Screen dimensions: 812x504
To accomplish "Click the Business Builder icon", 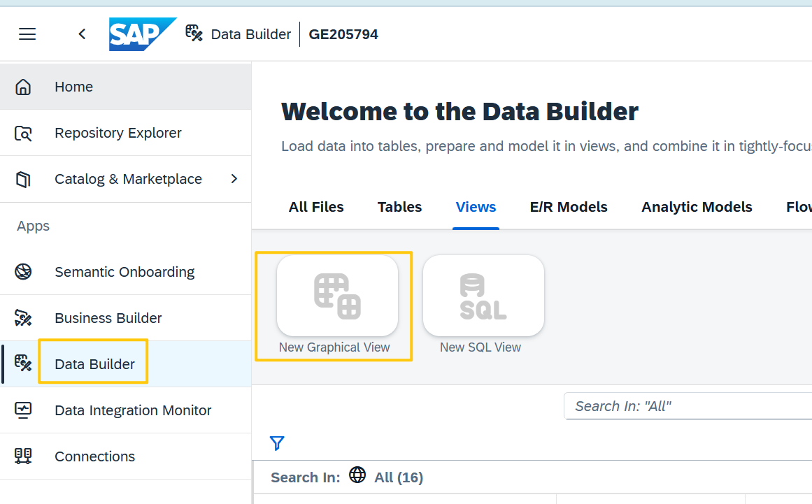I will pyautogui.click(x=23, y=318).
